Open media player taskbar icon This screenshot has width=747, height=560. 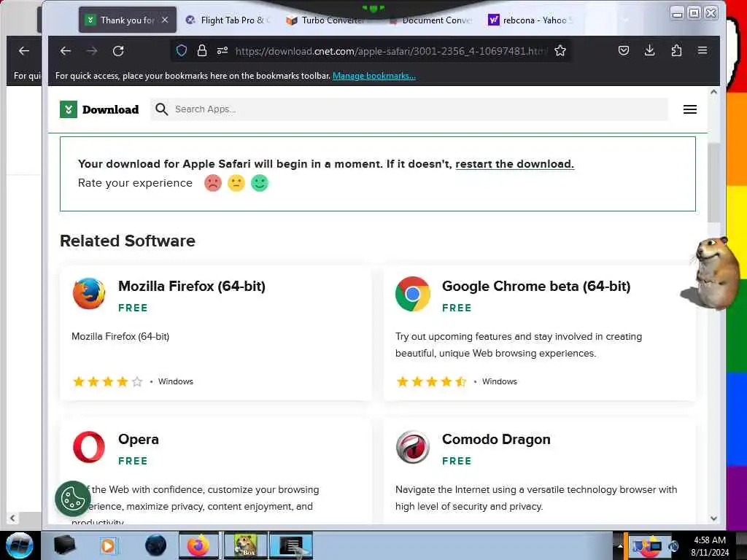pos(108,545)
